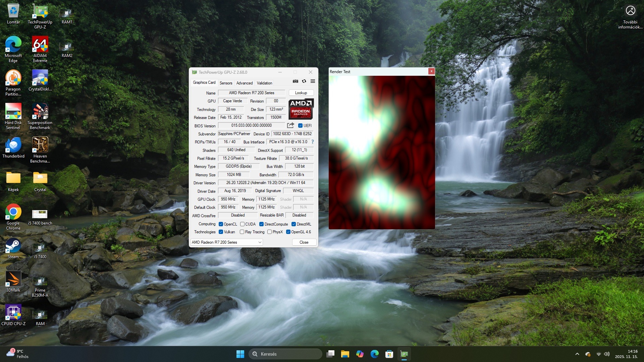Click the Bus Interface question mark icon
The image size is (644, 362).
pos(312,142)
